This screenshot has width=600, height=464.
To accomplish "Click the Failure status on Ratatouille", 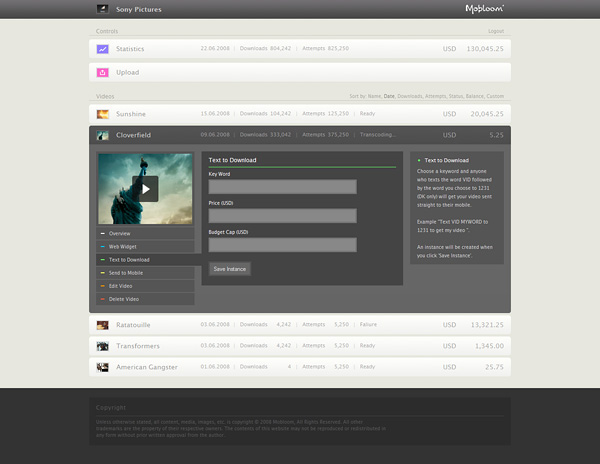I will (x=368, y=324).
